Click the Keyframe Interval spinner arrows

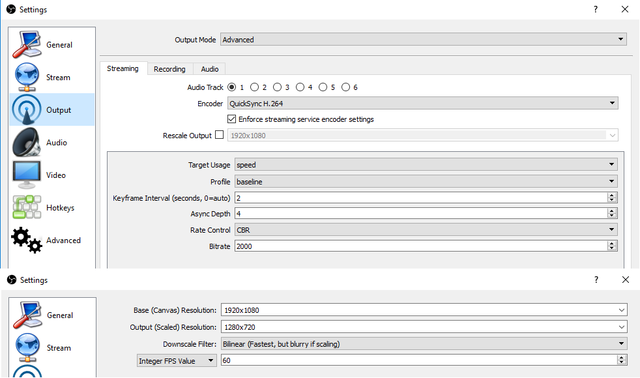click(611, 198)
